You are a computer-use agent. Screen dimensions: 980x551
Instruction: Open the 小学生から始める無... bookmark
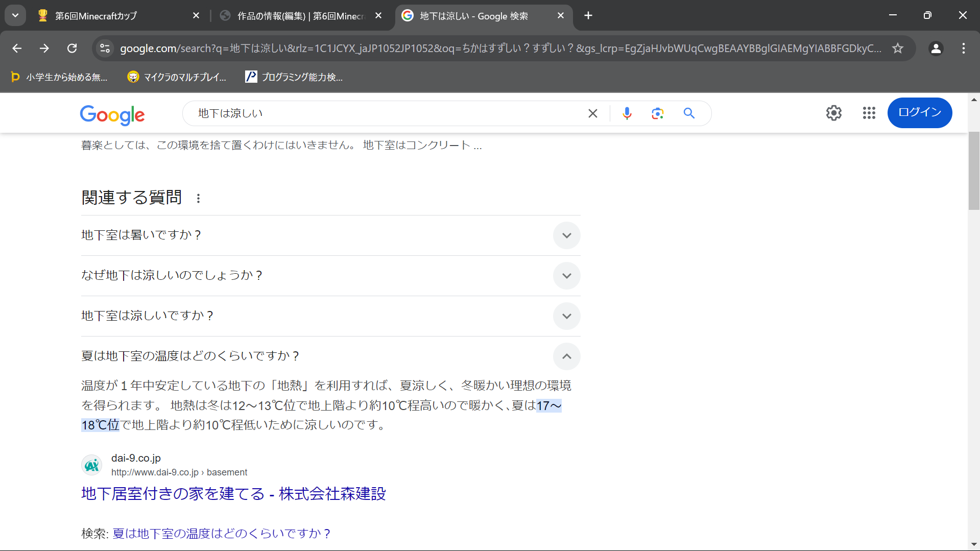(59, 77)
